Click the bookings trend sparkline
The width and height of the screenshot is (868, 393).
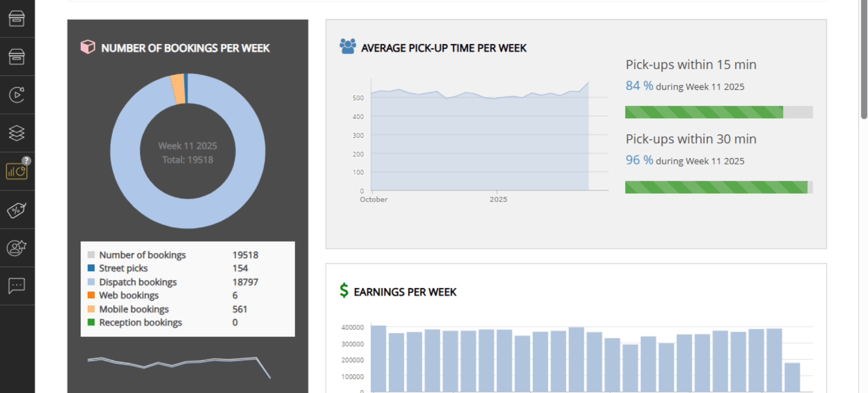pos(179,367)
